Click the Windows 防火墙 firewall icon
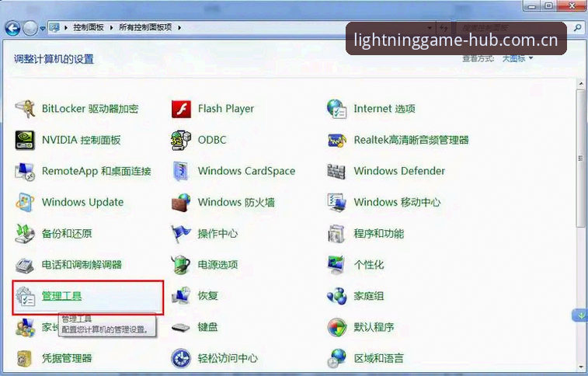Image resolution: width=588 pixels, height=376 pixels. 181,203
